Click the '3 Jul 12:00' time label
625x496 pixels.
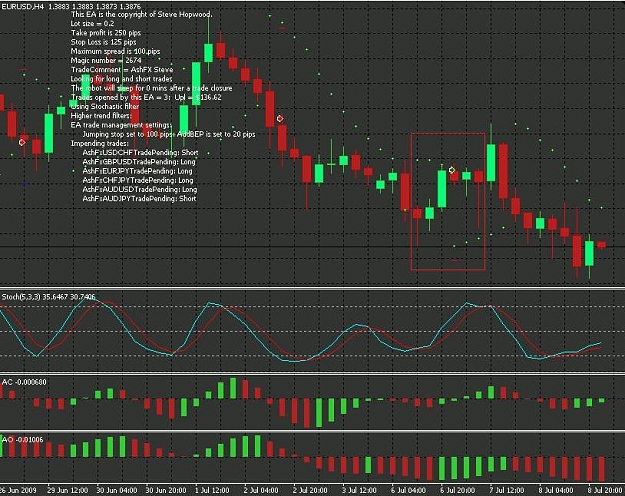(x=359, y=490)
